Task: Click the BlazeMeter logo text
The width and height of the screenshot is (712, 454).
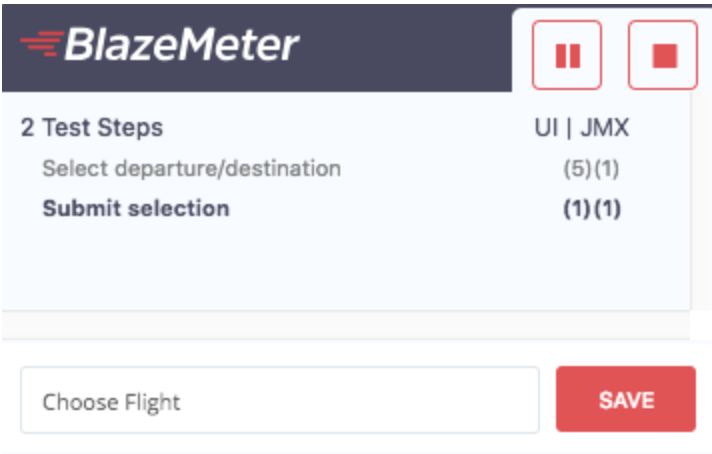Action: click(x=182, y=44)
